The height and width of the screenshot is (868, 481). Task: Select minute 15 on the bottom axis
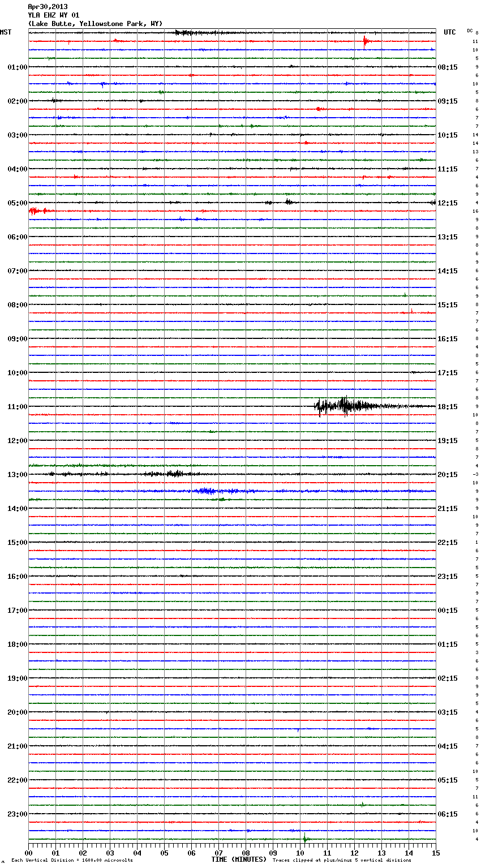pyautogui.click(x=436, y=853)
